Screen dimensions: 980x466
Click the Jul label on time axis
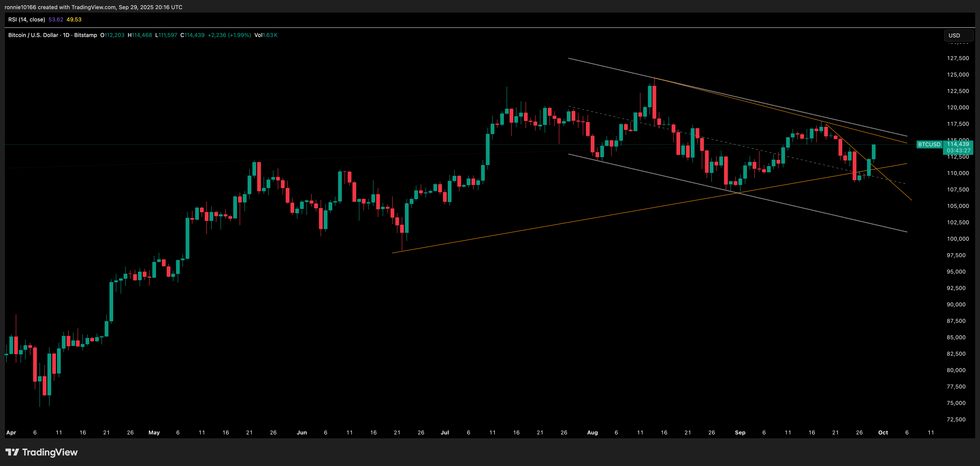444,433
